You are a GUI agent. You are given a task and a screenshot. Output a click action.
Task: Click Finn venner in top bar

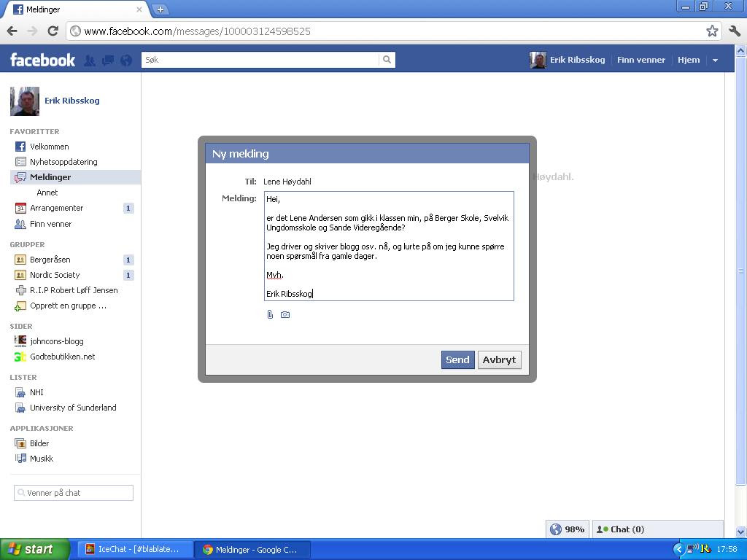point(640,60)
